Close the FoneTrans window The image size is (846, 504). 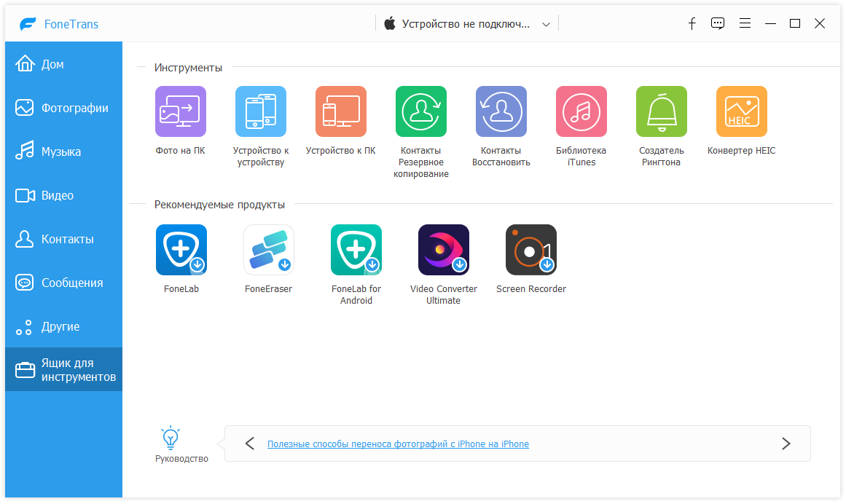[820, 23]
